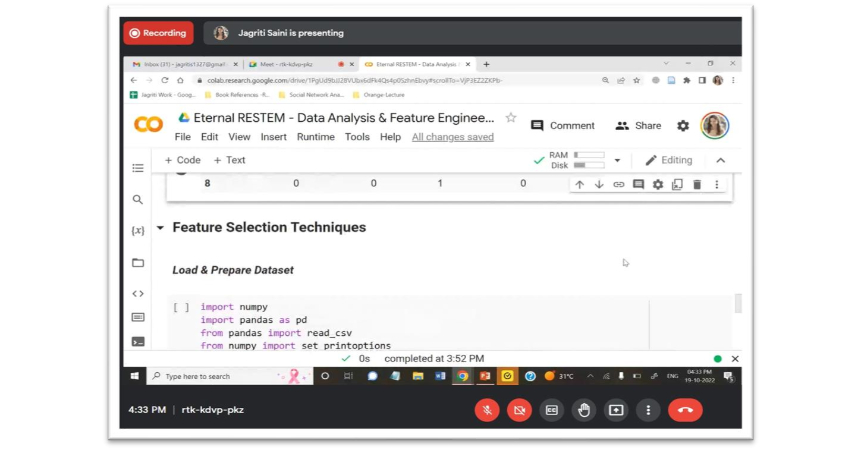Collapse the Feature Selection Techniques section
Image resolution: width=861 pixels, height=450 pixels.
click(x=160, y=228)
